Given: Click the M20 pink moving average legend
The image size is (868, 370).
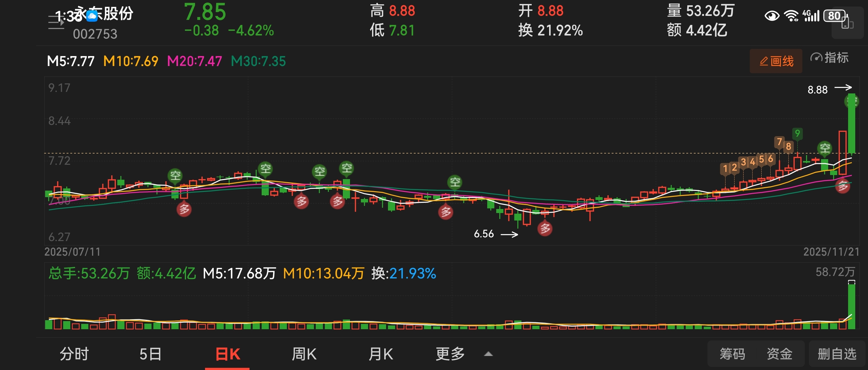Looking at the screenshot, I should coord(194,61).
